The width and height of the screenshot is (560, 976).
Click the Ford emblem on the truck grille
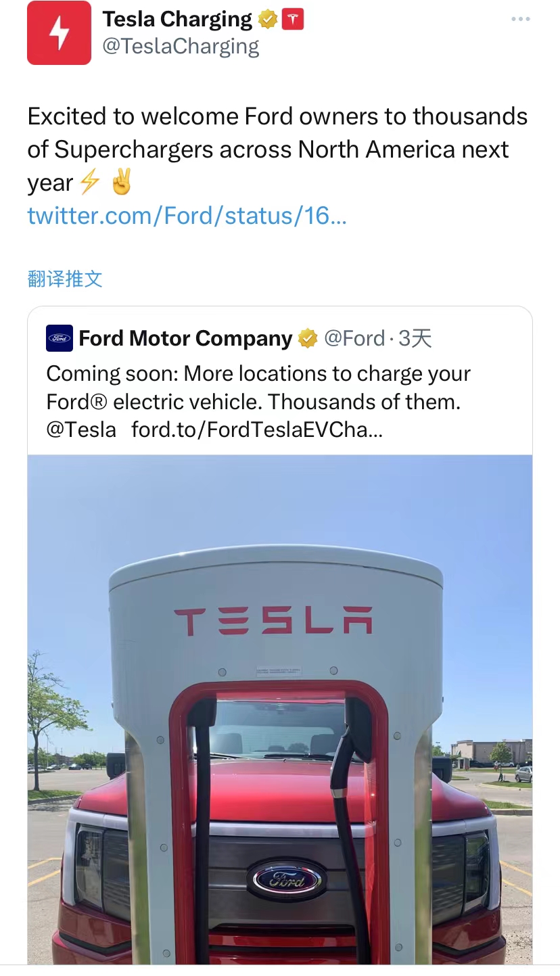click(x=287, y=880)
